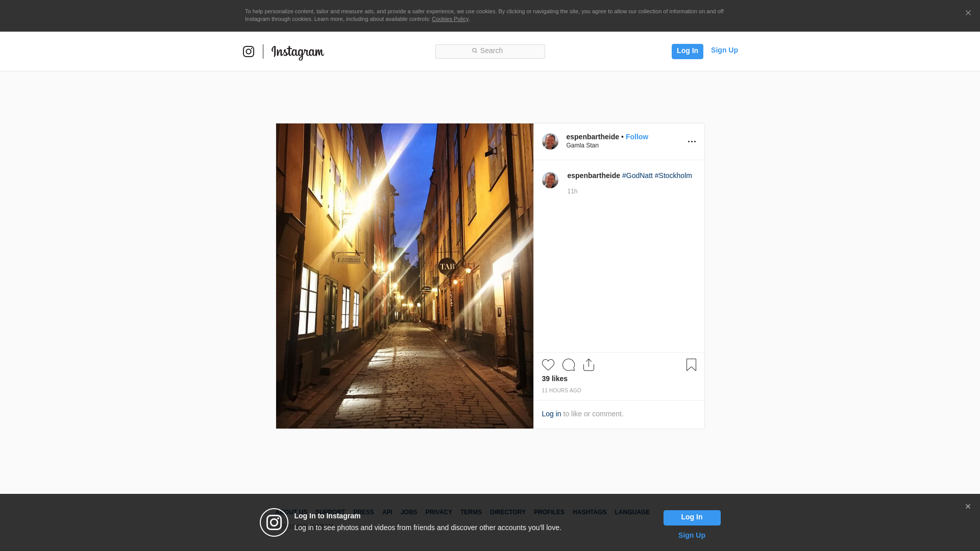Close the bottom Log In banner
The width and height of the screenshot is (980, 551).
tap(968, 507)
